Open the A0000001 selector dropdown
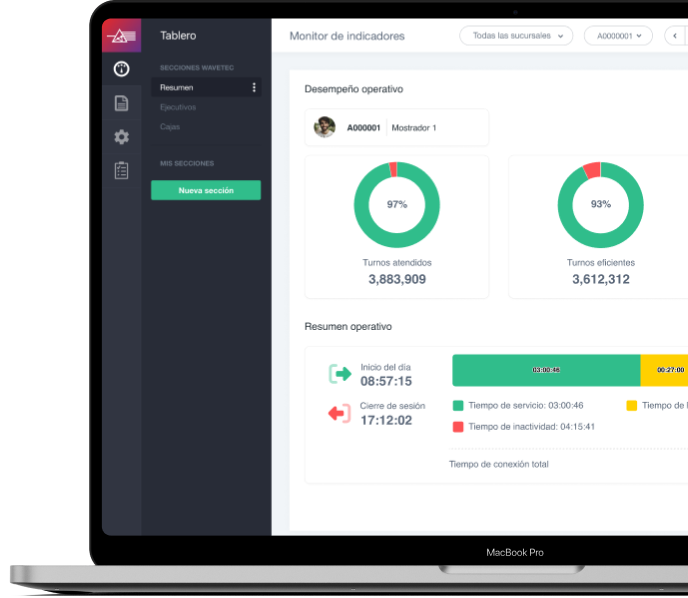The width and height of the screenshot is (688, 598). (618, 36)
